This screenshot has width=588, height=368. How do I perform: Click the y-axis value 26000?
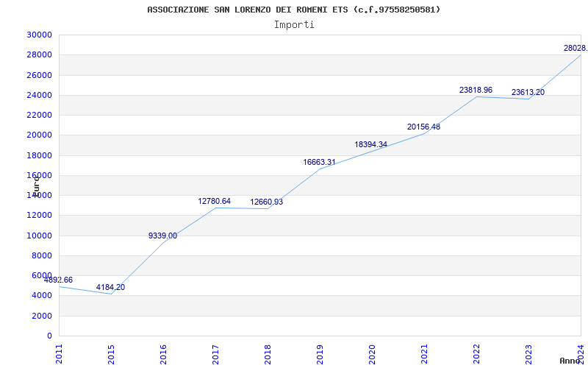[x=39, y=75]
